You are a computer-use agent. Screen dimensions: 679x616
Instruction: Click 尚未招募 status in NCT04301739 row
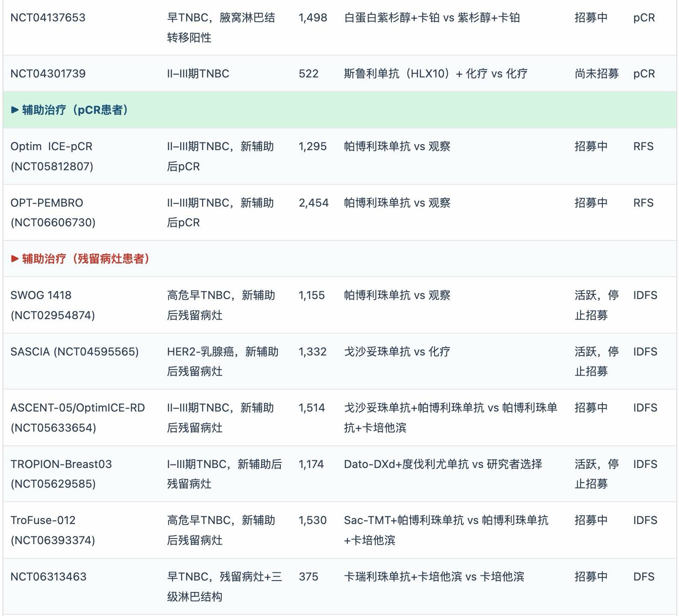(x=597, y=74)
